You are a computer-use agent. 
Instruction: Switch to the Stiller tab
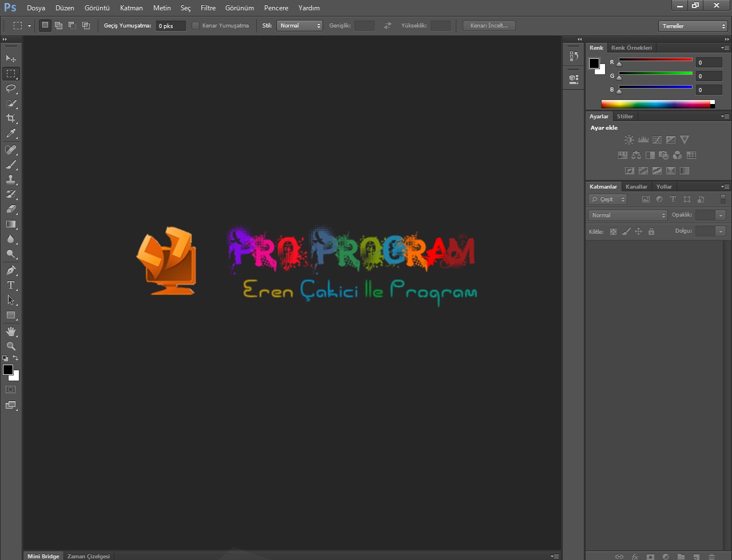pos(625,117)
